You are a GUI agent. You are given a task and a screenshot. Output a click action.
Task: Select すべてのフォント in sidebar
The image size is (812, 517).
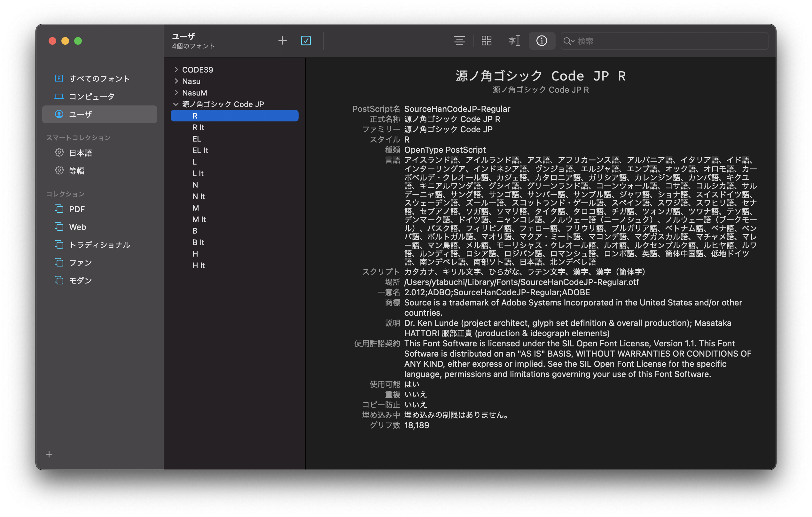tap(100, 79)
